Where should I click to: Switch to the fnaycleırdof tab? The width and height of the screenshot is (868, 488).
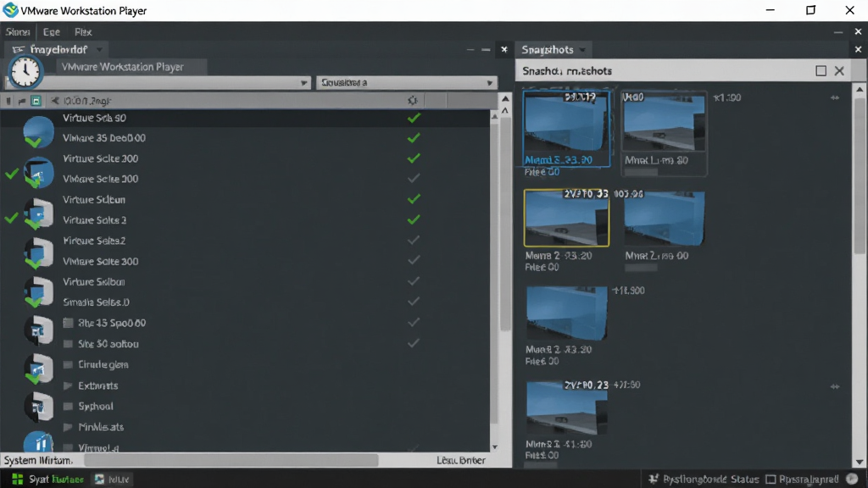coord(58,50)
